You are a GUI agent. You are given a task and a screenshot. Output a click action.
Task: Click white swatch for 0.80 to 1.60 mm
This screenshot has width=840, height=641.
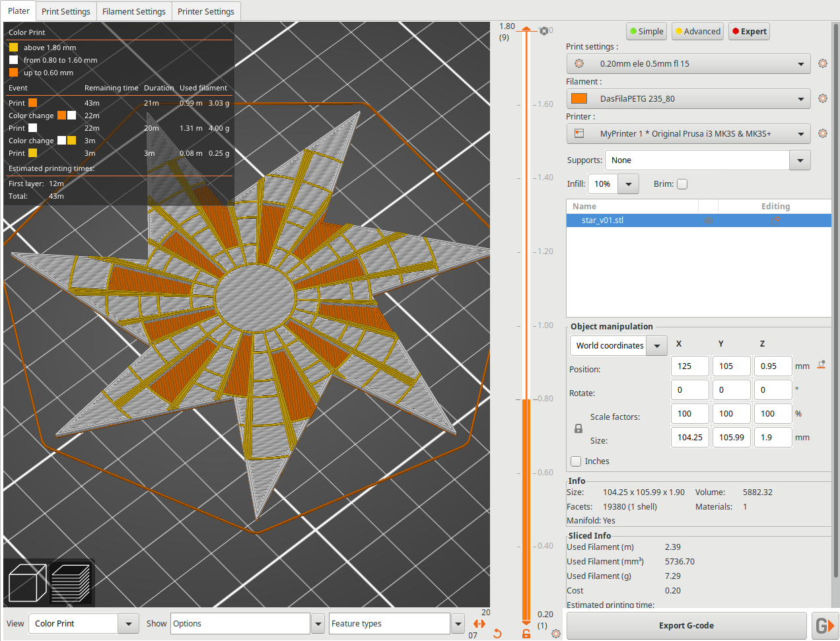point(13,60)
